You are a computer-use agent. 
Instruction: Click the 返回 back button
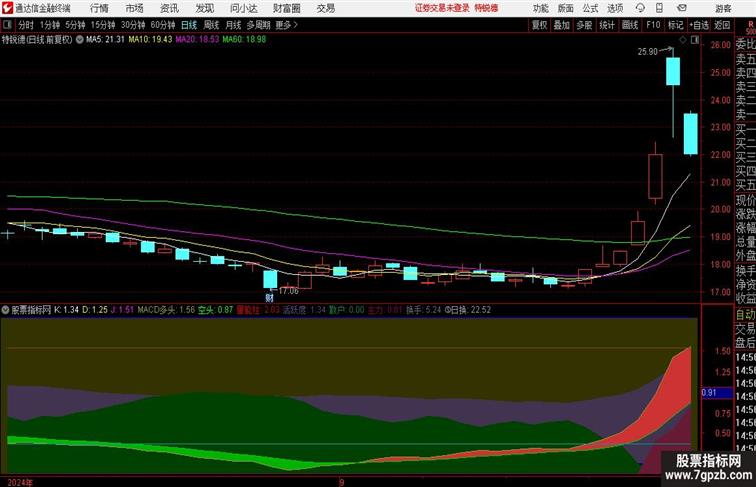[x=722, y=25]
